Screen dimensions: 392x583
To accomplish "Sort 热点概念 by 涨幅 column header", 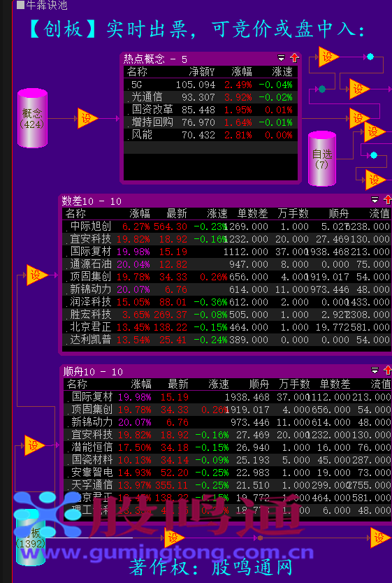I will click(x=242, y=71).
